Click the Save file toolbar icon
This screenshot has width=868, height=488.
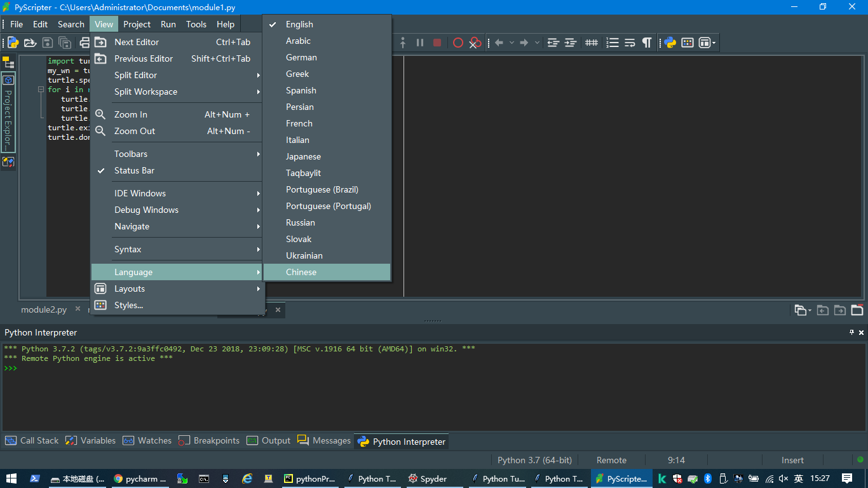pyautogui.click(x=48, y=43)
